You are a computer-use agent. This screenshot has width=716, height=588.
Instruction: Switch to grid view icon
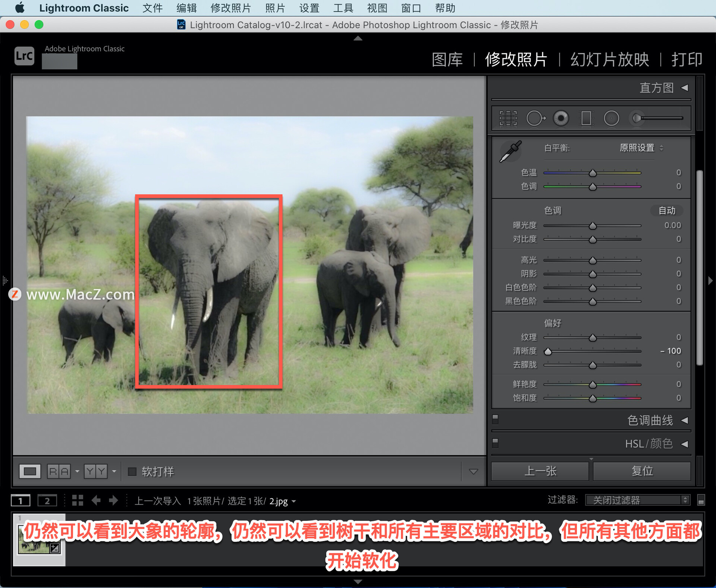[x=78, y=500]
